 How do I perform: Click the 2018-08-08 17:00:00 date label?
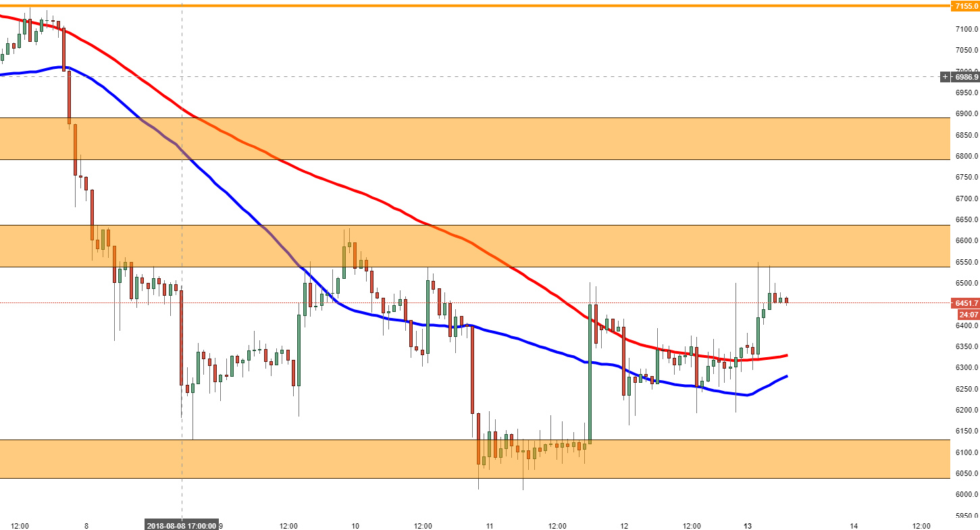tap(182, 525)
